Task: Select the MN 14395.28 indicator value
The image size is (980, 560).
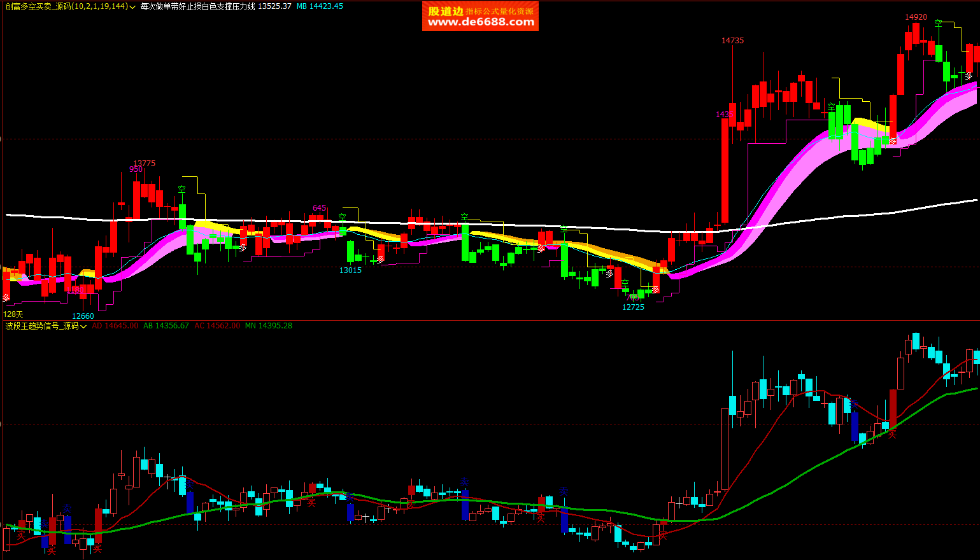Action: tap(268, 326)
